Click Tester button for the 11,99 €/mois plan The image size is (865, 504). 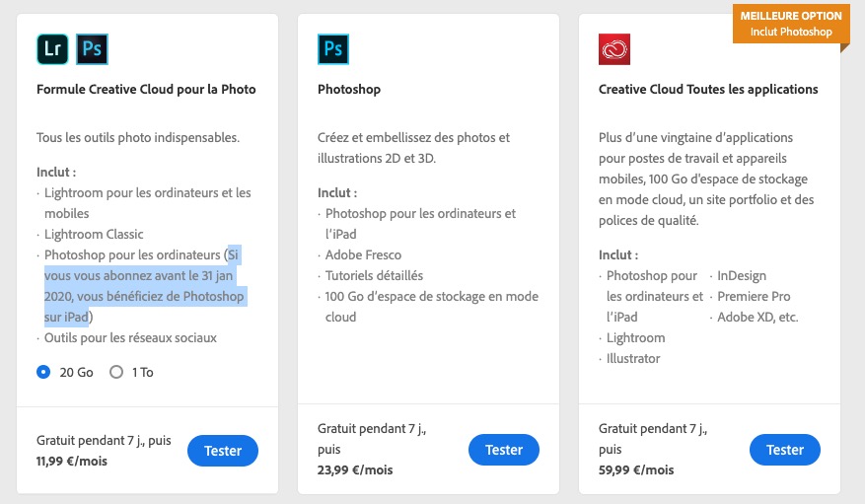223,451
